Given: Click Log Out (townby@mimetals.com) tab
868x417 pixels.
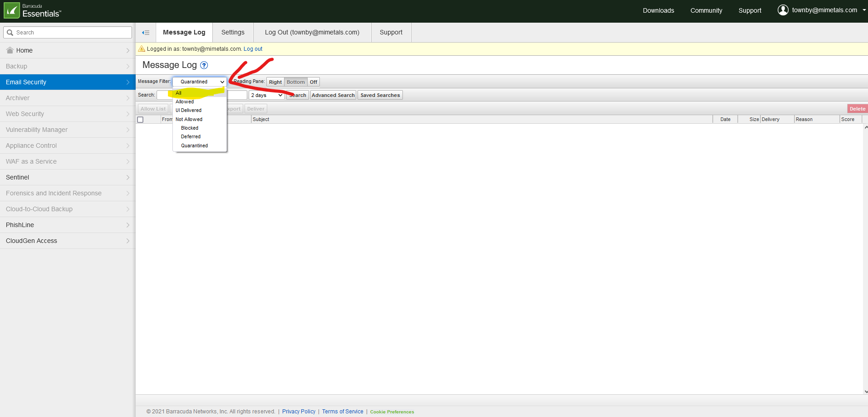Looking at the screenshot, I should coord(312,32).
